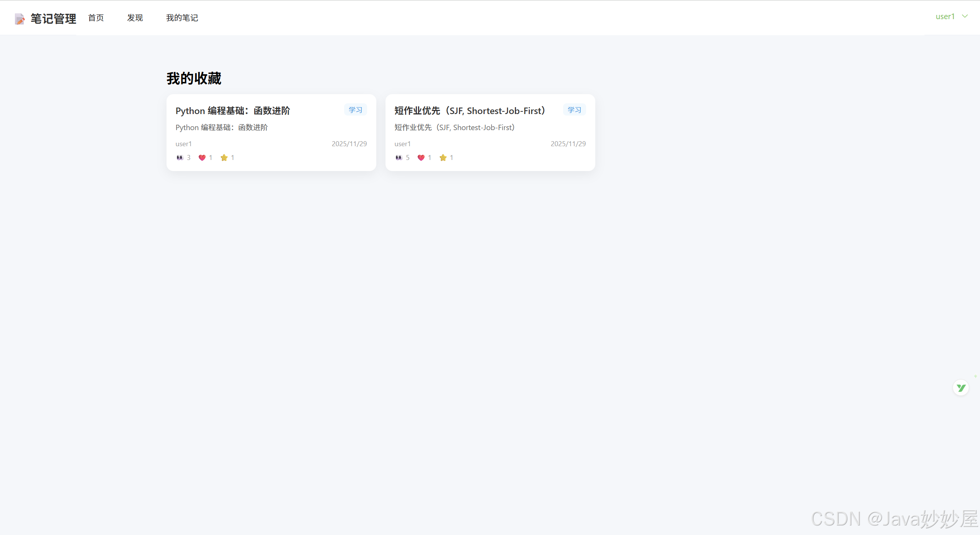The height and width of the screenshot is (535, 980).
Task: Click the star favorite icon on SJF card
Action: 443,158
